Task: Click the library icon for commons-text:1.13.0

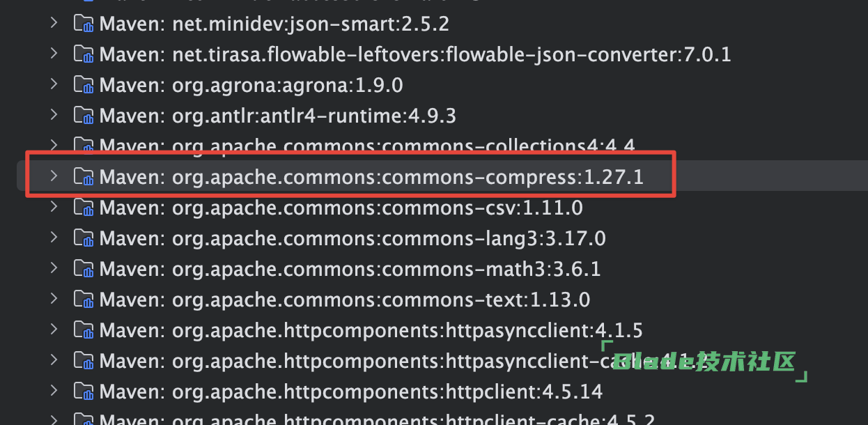Action: (x=84, y=300)
